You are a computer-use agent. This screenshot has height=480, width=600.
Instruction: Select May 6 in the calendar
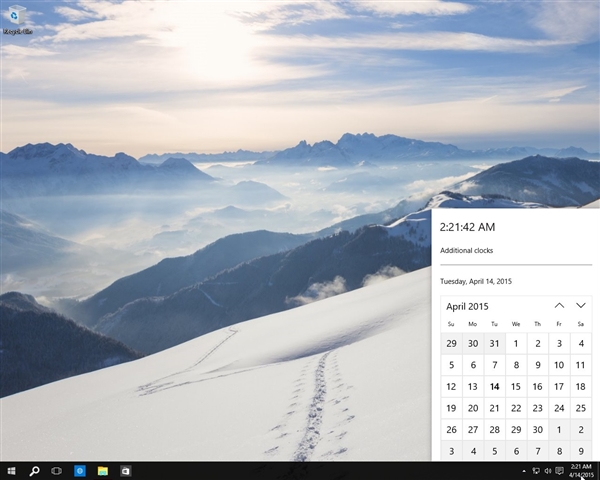coord(516,451)
